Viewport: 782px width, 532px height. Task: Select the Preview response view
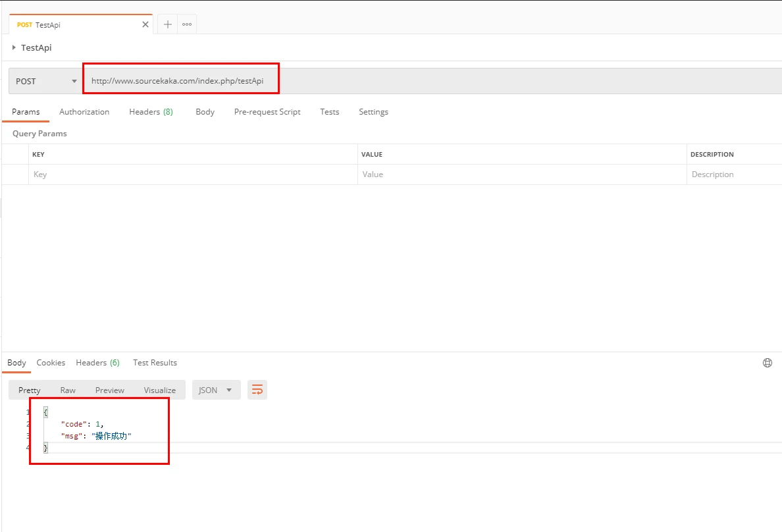109,390
